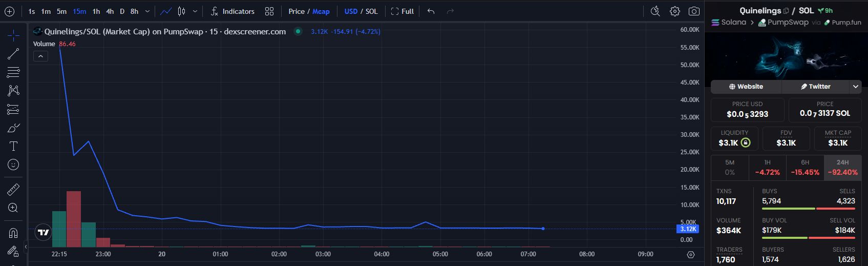Set interval to 15m
This screenshot has width=868, height=266.
(x=79, y=11)
